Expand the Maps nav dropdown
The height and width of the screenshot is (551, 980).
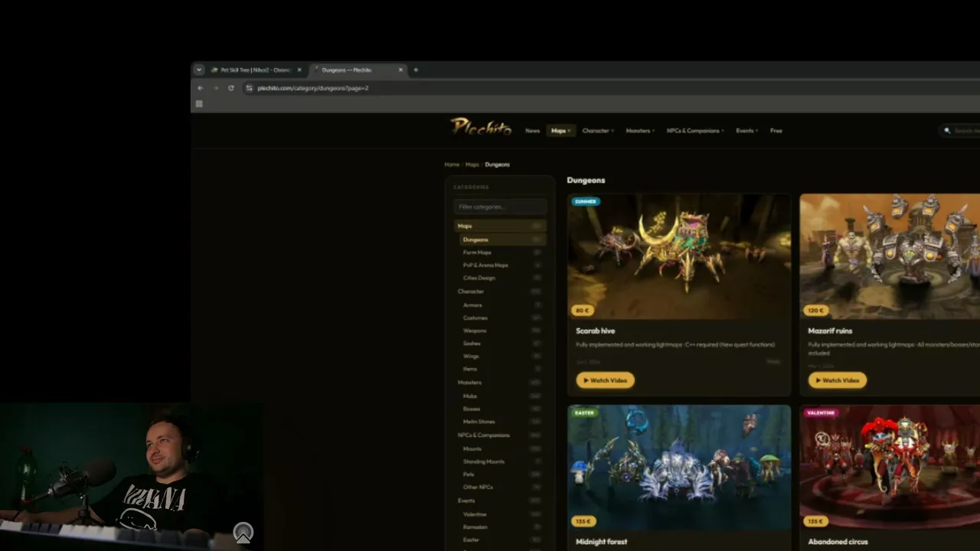pos(560,131)
